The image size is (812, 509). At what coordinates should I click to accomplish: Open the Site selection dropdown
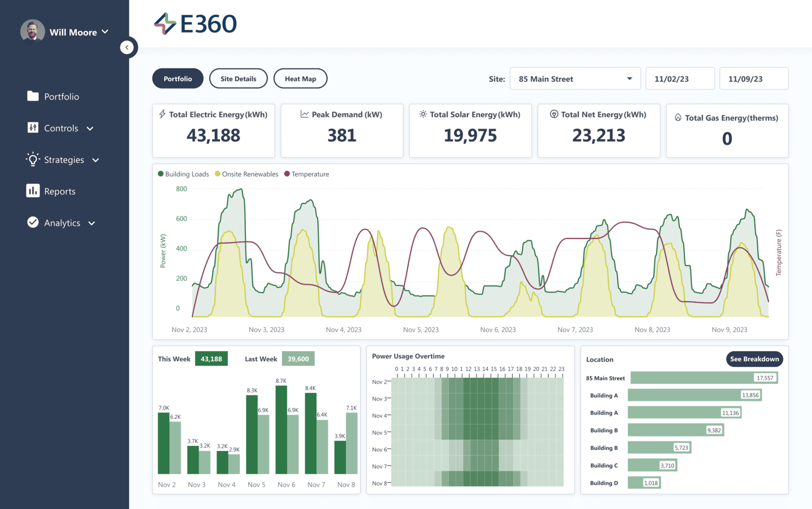click(575, 78)
